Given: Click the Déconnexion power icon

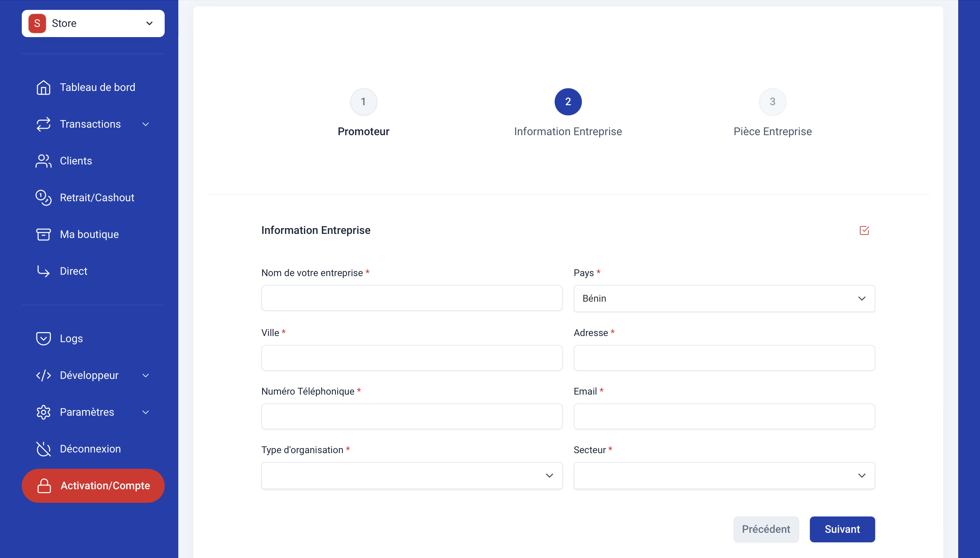Looking at the screenshot, I should pyautogui.click(x=43, y=449).
